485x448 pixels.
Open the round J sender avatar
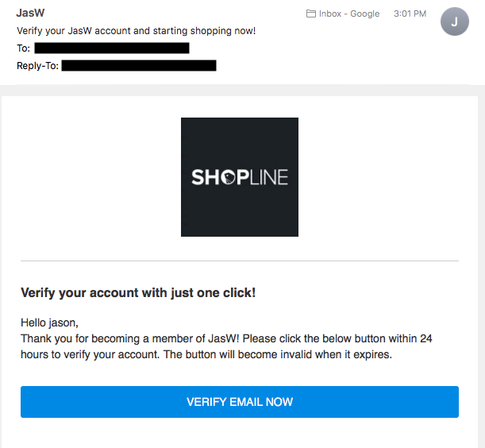pos(454,21)
